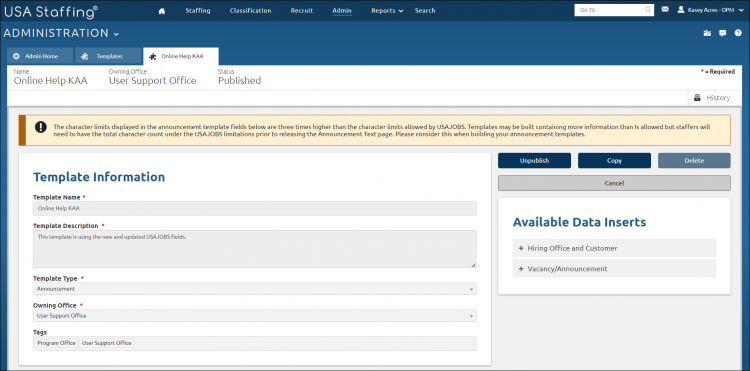This screenshot has height=371, width=750.
Task: Go to the home icon in navbar
Action: [x=162, y=11]
